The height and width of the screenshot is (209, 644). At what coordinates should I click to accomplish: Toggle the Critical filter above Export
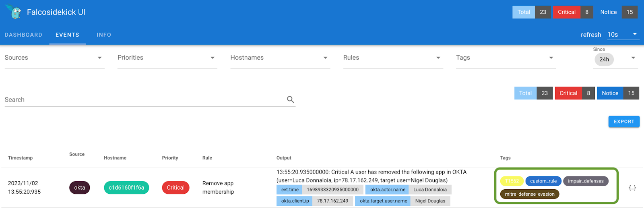[x=568, y=93]
